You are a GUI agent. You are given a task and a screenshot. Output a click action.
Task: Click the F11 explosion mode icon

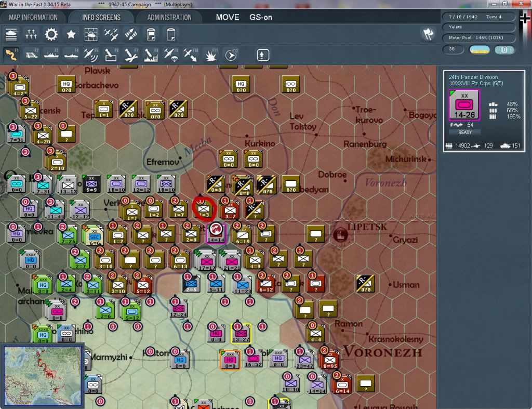(x=211, y=55)
